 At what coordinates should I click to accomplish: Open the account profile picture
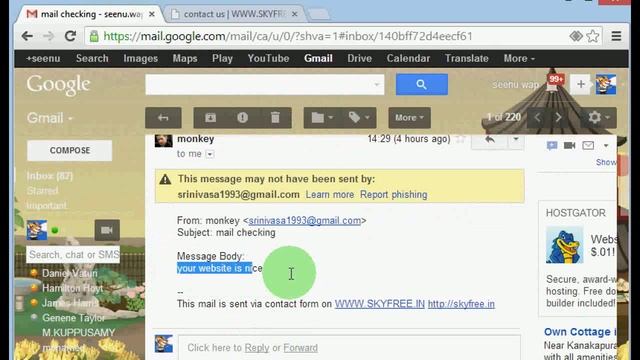coord(606,84)
